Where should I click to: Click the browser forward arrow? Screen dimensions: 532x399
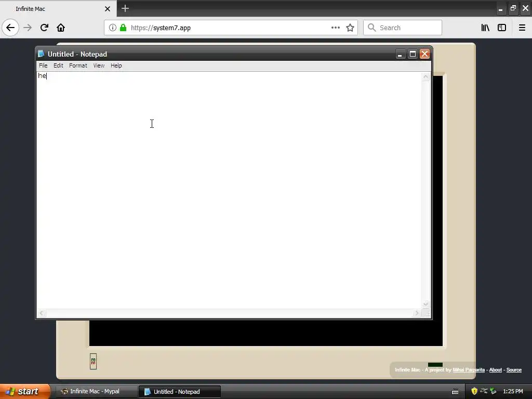28,28
